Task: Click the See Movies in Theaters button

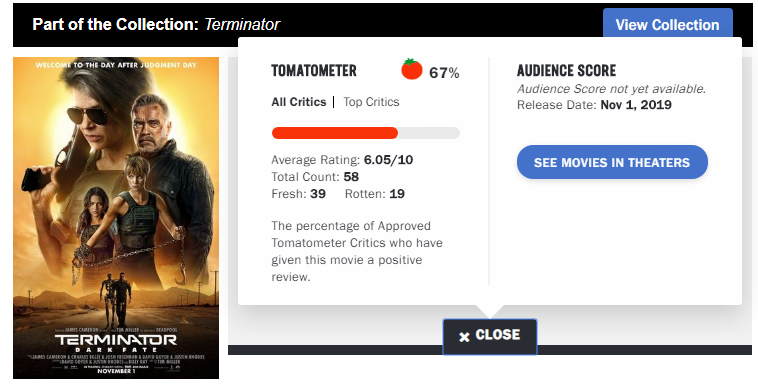Action: coord(612,162)
